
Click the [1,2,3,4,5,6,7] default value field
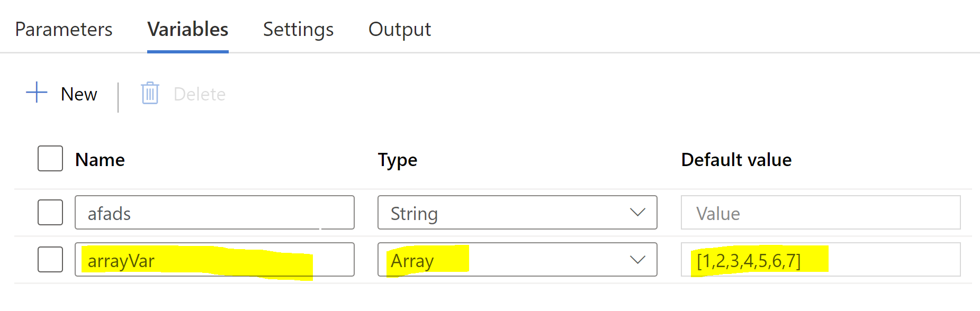coord(821,260)
